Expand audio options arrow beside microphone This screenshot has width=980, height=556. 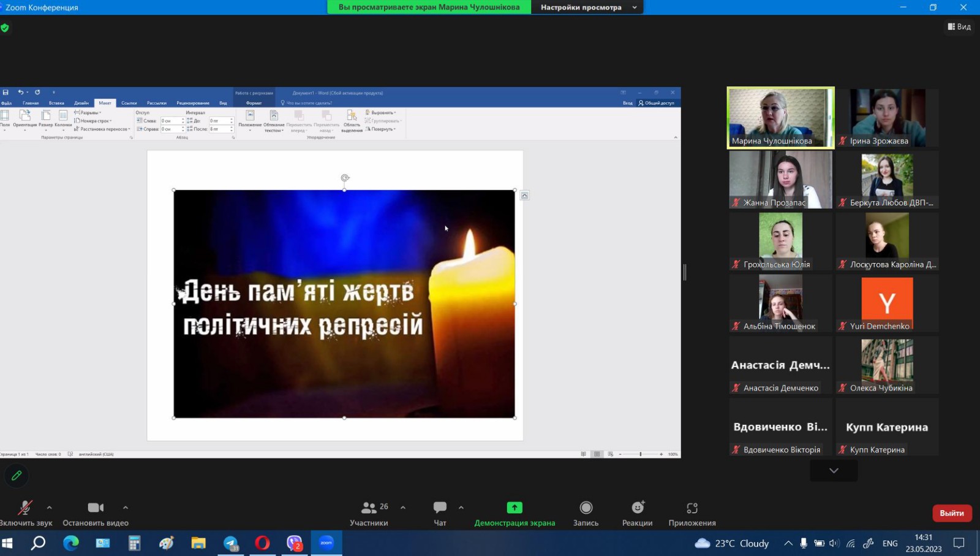click(x=50, y=508)
